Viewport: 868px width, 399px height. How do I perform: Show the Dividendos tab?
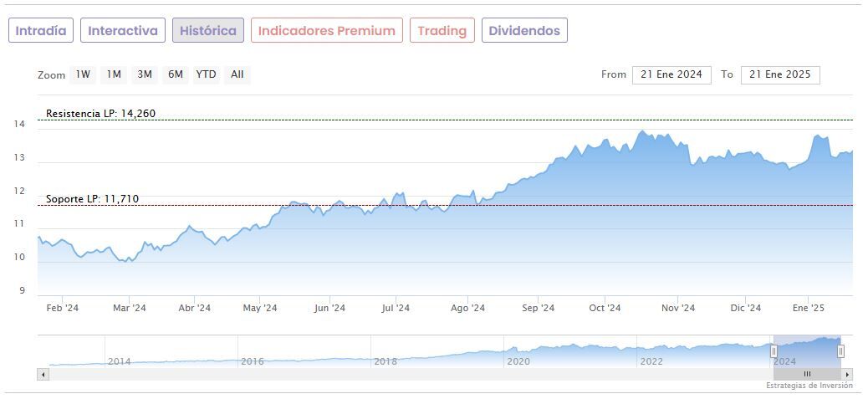tap(524, 31)
